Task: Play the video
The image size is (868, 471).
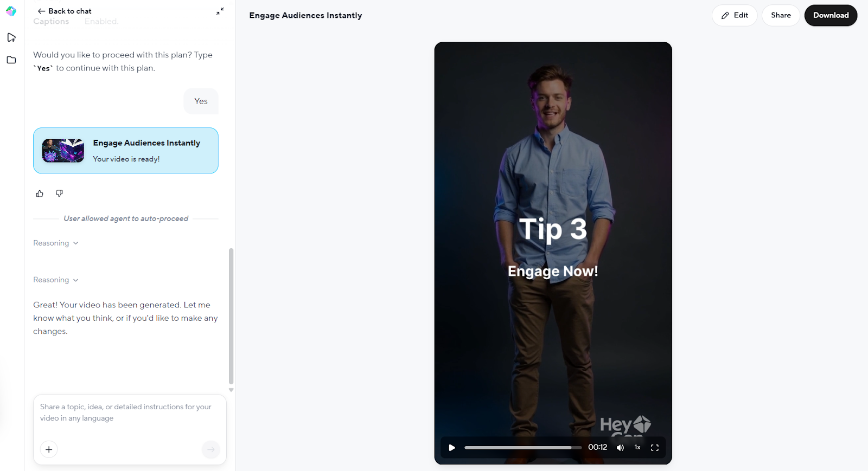Action: [x=452, y=448]
